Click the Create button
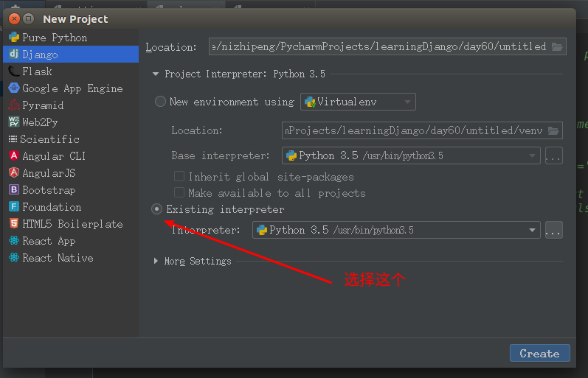Viewport: 588px width, 378px height. 539,353
